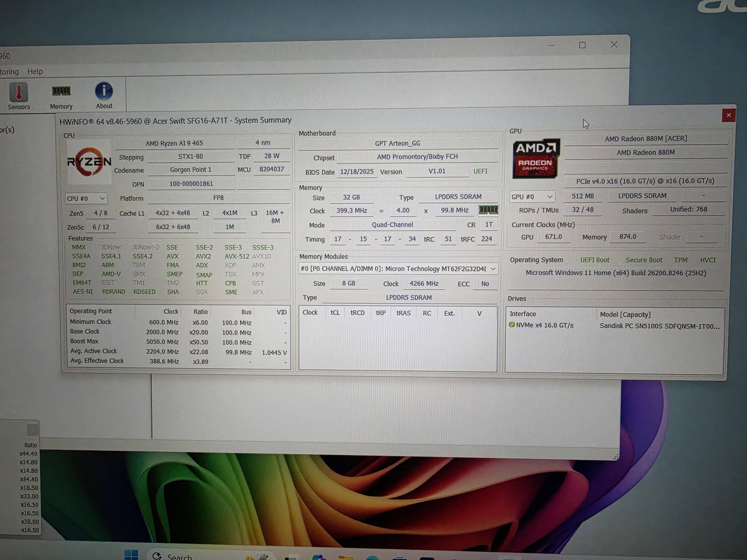Click the Secure Boot indicator

tap(644, 260)
